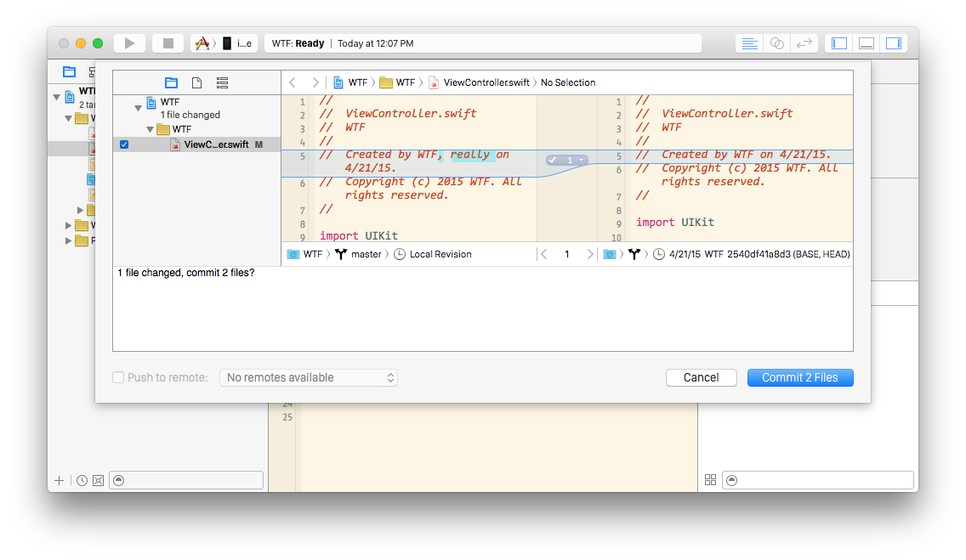The image size is (966, 560).
Task: Toggle the Utilities panel visibility
Action: tap(894, 43)
